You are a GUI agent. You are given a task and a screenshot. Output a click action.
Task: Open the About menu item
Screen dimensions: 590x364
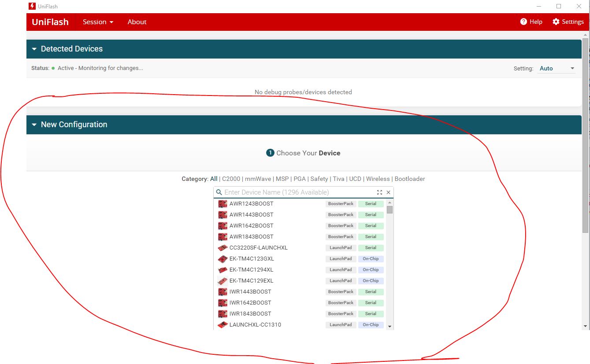tap(137, 22)
